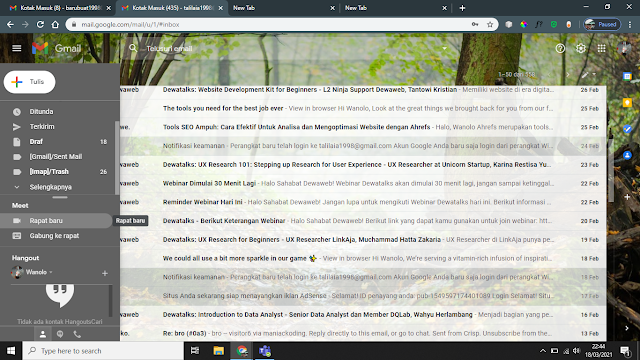The width and height of the screenshot is (640, 360).
Task: Open the search options dropdown arrow
Action: [x=444, y=49]
